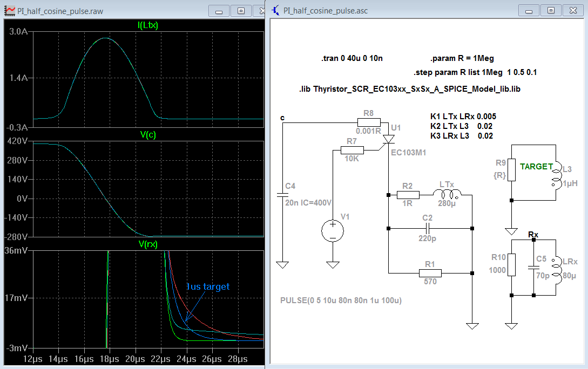Select the LTx inductor symbol
588x369 pixels.
(447, 194)
